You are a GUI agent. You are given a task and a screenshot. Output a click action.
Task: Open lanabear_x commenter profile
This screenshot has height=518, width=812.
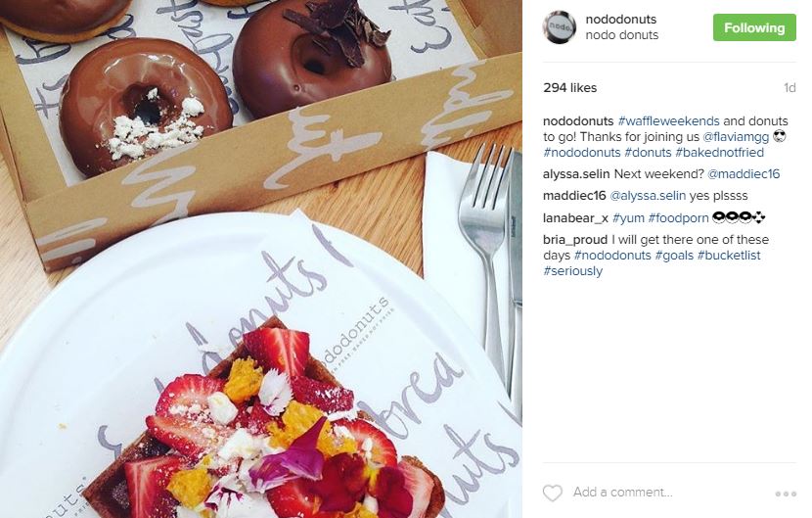pos(576,218)
